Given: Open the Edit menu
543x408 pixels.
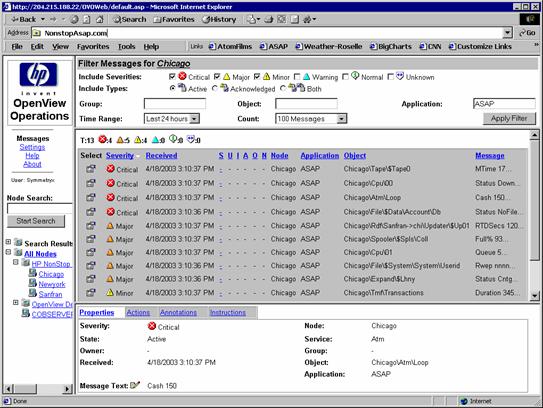Looking at the screenshot, I should coord(37,46).
